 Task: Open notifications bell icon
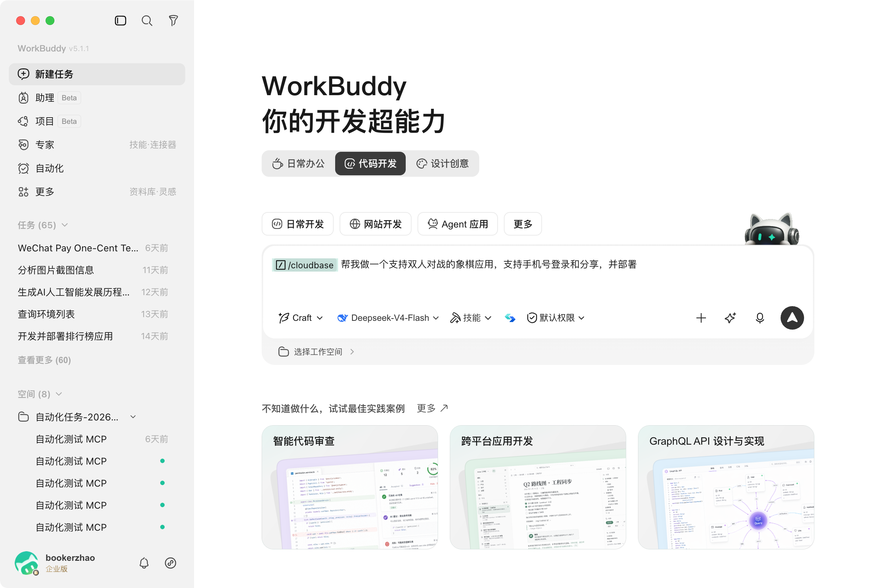[x=144, y=563]
